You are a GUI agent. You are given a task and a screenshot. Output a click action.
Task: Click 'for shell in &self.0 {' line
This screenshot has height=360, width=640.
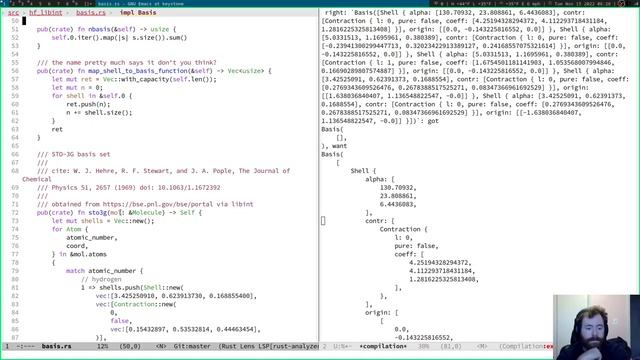tap(92, 96)
